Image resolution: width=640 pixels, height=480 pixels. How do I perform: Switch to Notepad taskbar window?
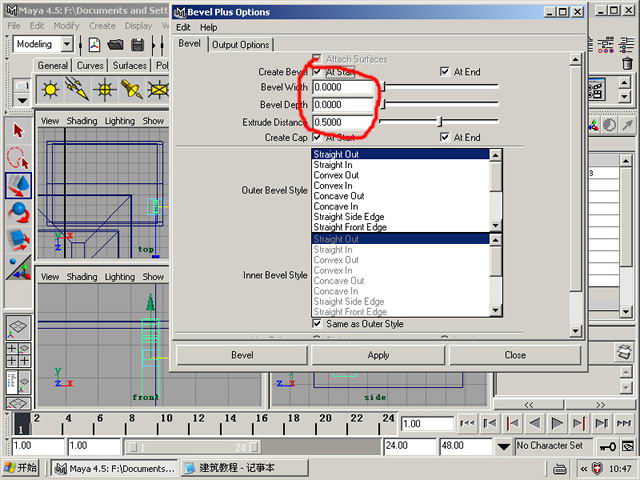click(244, 468)
